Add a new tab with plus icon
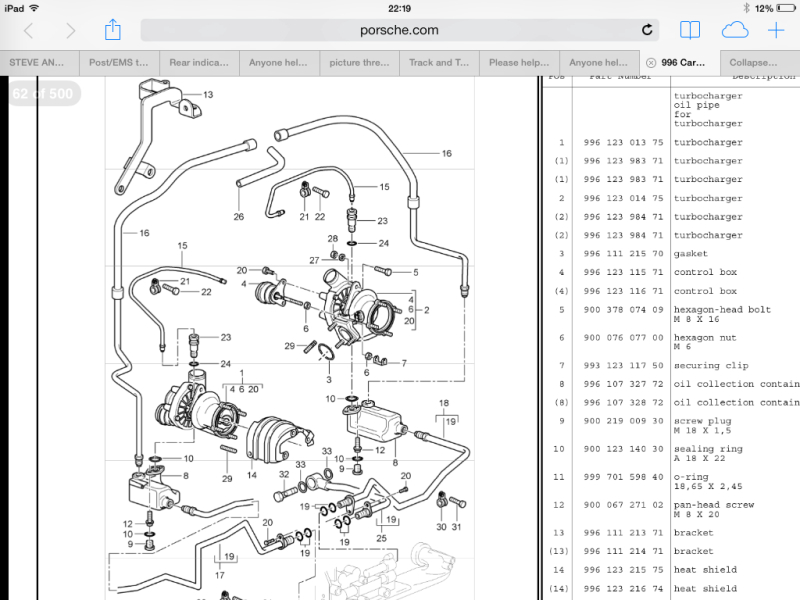The width and height of the screenshot is (800, 600). pos(776,30)
